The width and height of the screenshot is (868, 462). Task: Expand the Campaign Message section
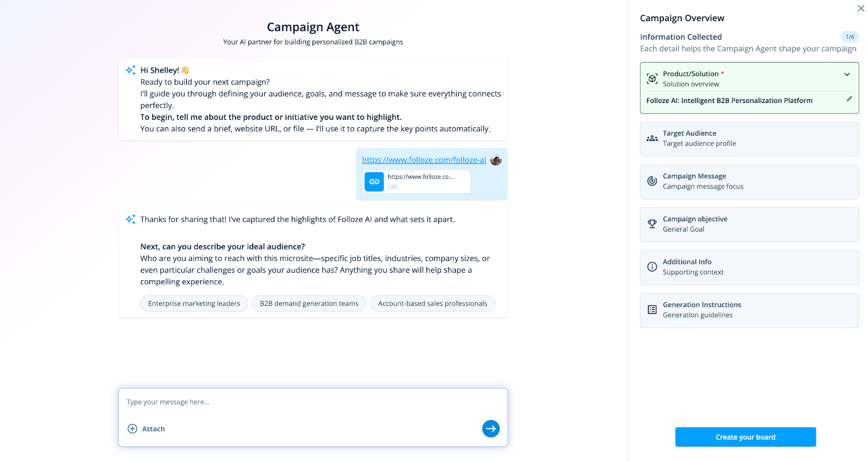click(749, 182)
